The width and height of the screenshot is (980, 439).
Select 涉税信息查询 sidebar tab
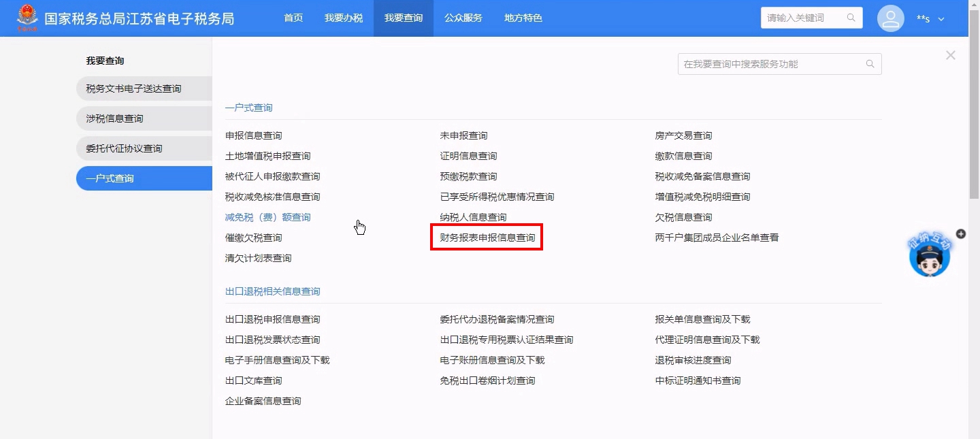[x=115, y=118]
